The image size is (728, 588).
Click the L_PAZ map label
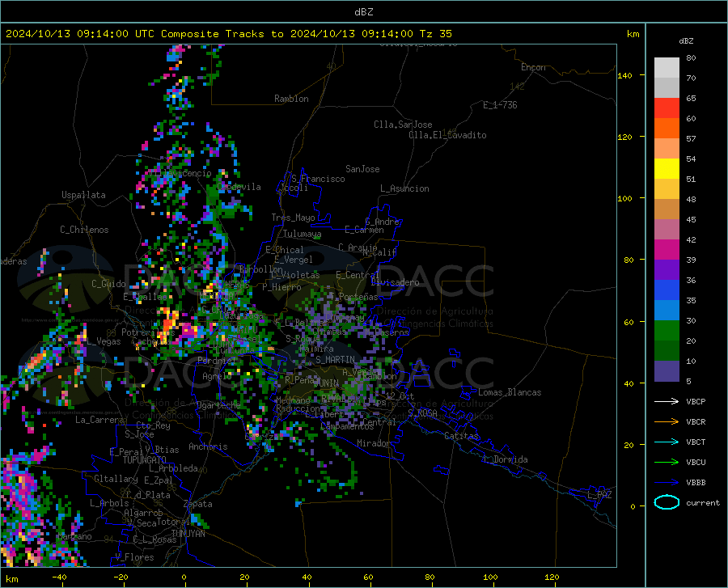[x=600, y=495]
